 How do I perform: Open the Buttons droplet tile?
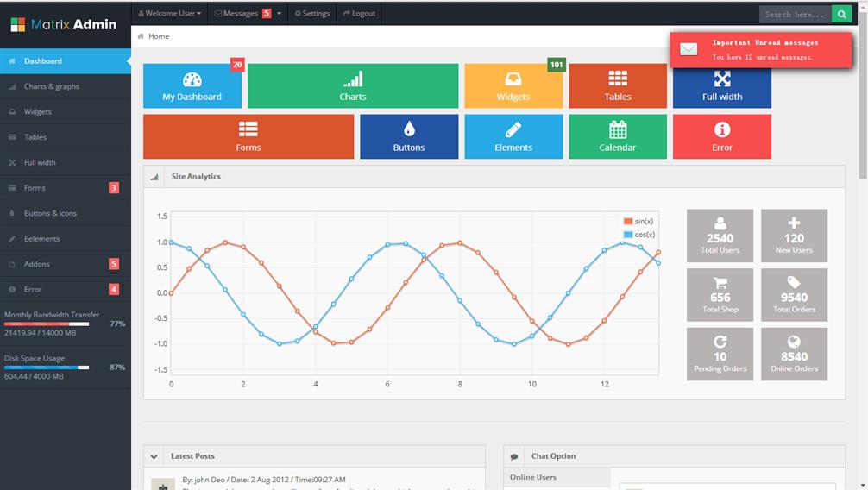(x=408, y=136)
